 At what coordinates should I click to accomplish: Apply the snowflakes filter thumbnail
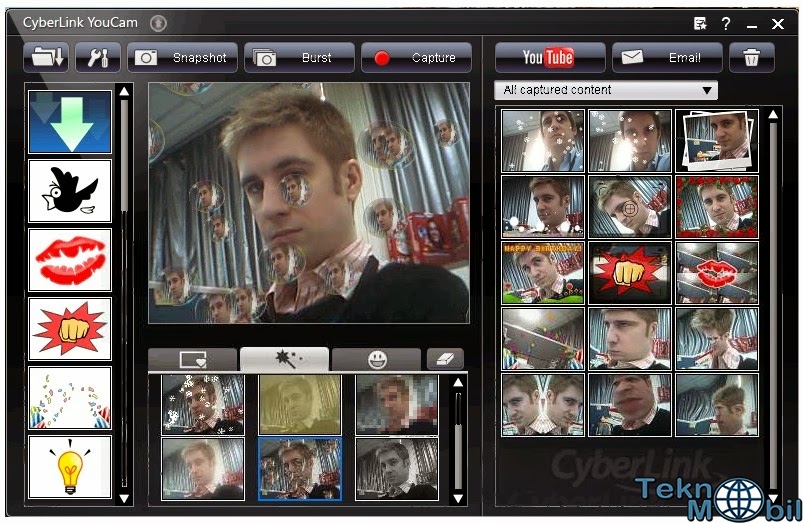[x=203, y=405]
